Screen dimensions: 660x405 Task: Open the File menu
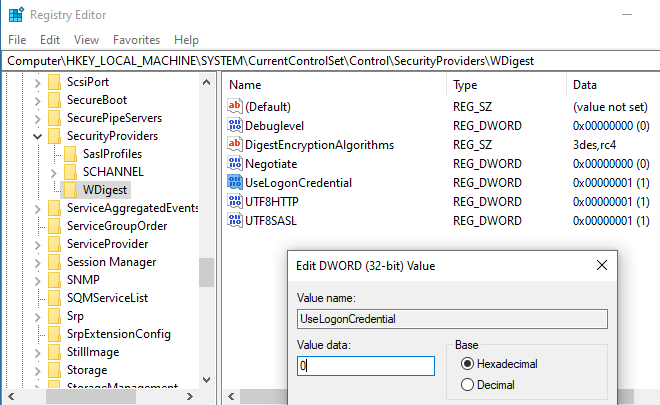point(17,39)
